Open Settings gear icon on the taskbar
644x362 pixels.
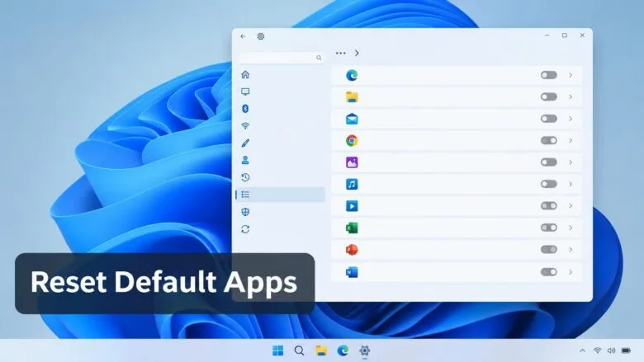[x=365, y=350]
